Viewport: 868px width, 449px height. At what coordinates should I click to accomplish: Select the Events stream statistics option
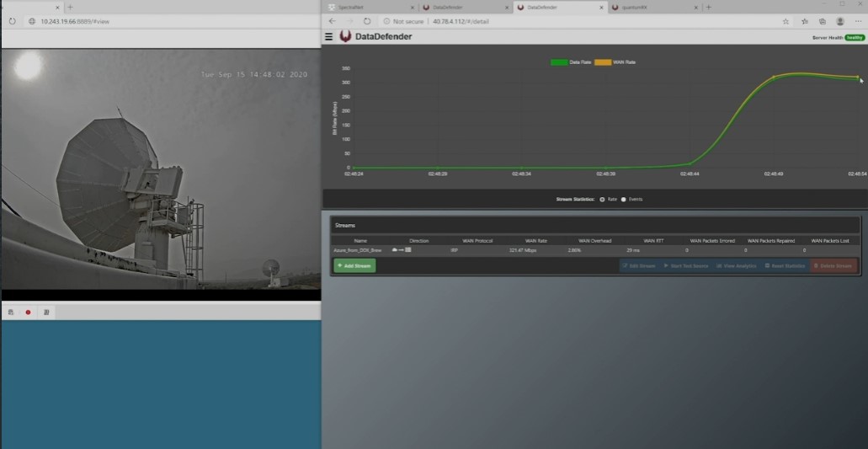point(624,200)
